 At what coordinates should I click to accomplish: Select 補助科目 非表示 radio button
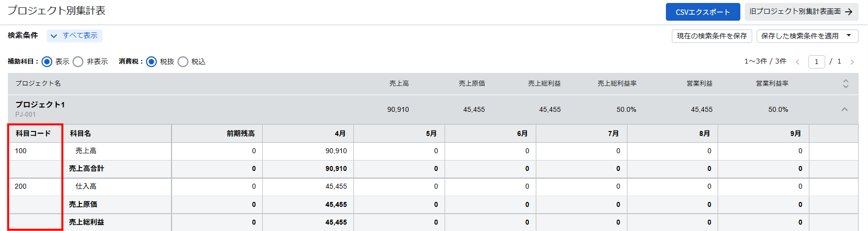tap(78, 62)
